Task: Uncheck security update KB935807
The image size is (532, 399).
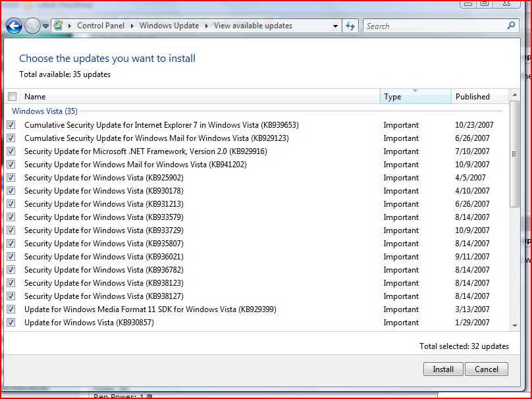Action: [11, 243]
